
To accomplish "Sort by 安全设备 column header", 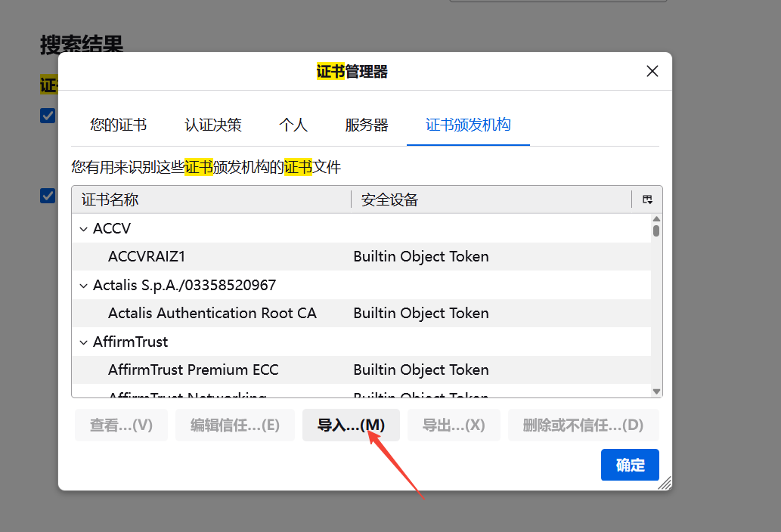I will point(491,199).
